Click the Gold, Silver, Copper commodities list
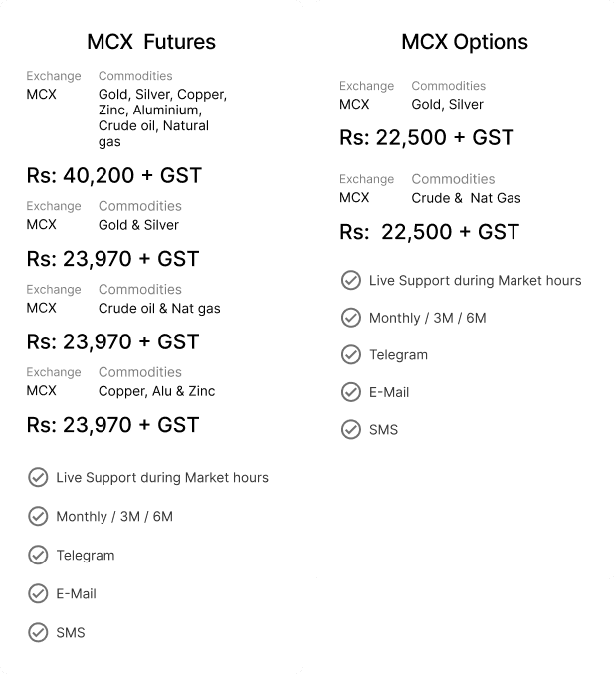This screenshot has width=616, height=674. click(x=163, y=117)
